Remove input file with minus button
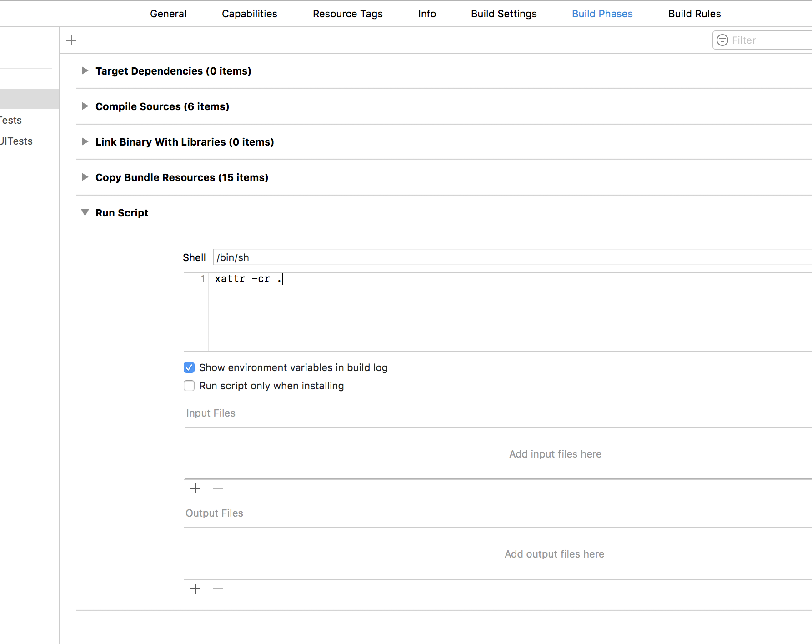 218,488
